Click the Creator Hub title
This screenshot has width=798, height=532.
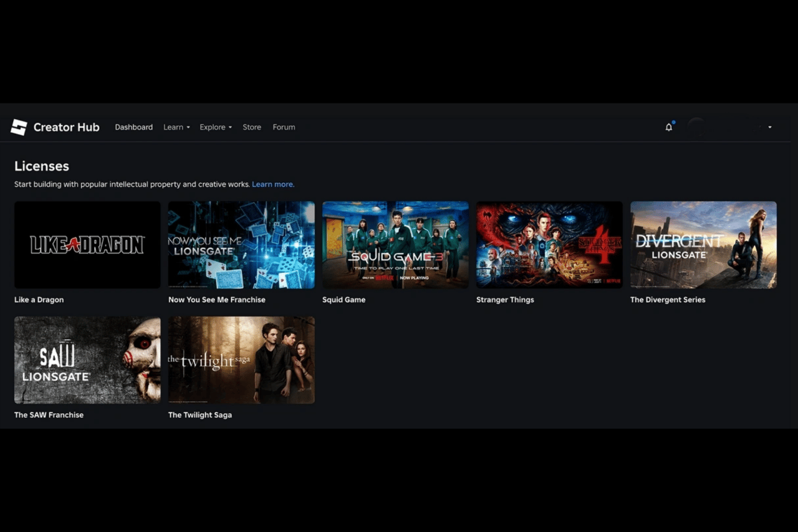point(66,127)
